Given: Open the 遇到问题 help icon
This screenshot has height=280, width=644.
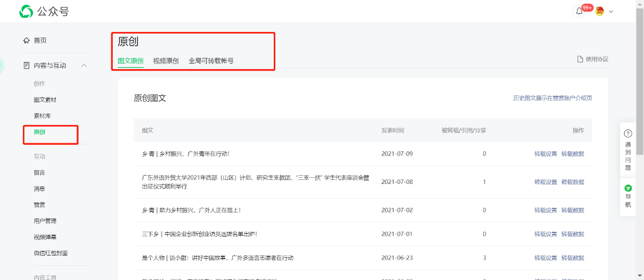Looking at the screenshot, I should pos(628,134).
